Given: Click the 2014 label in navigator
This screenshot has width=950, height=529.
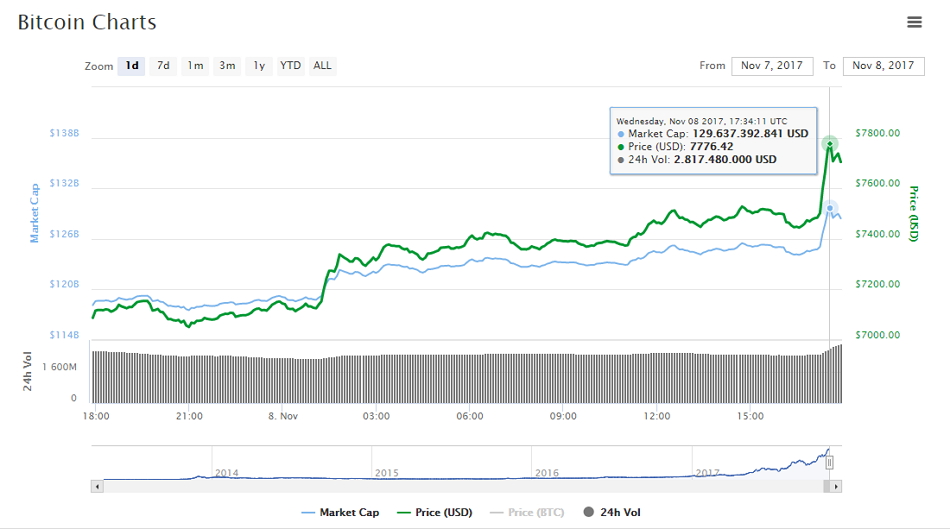Looking at the screenshot, I should [227, 473].
